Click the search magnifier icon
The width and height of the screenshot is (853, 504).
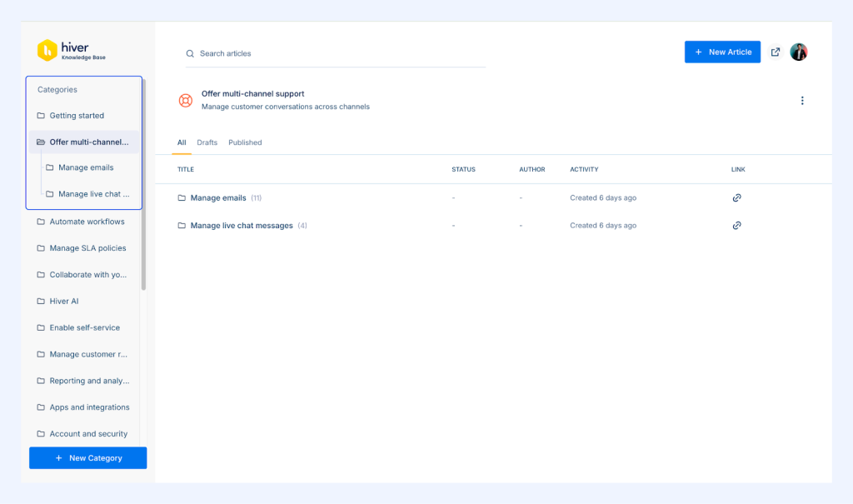coord(189,52)
